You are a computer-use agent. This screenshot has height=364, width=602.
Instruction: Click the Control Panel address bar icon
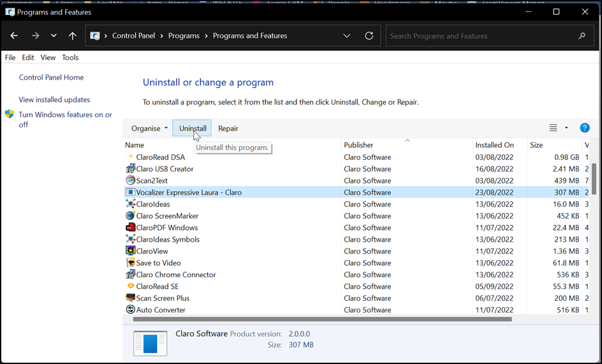(x=95, y=36)
